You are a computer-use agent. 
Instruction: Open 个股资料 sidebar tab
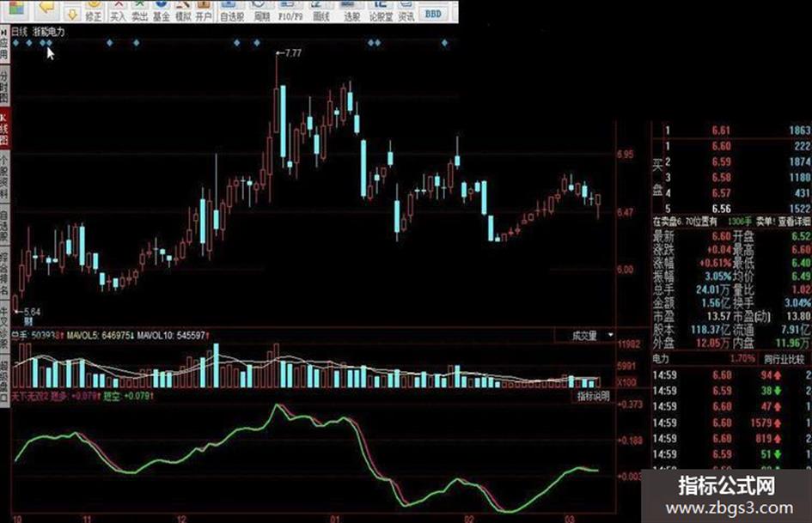point(4,177)
